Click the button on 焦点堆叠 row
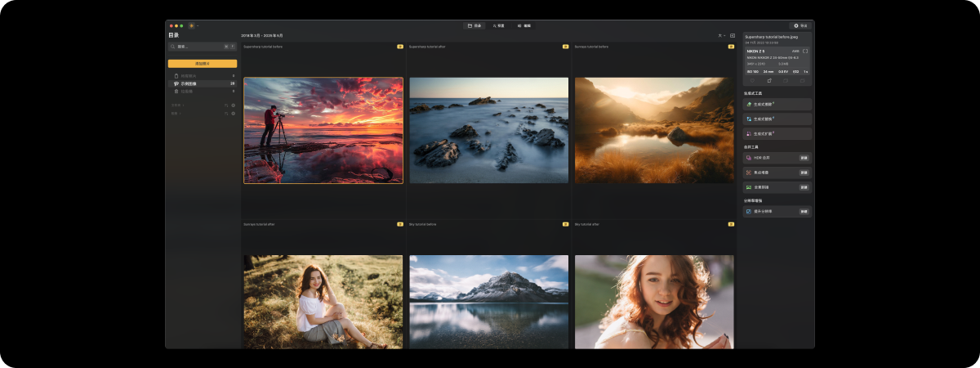 [x=804, y=173]
